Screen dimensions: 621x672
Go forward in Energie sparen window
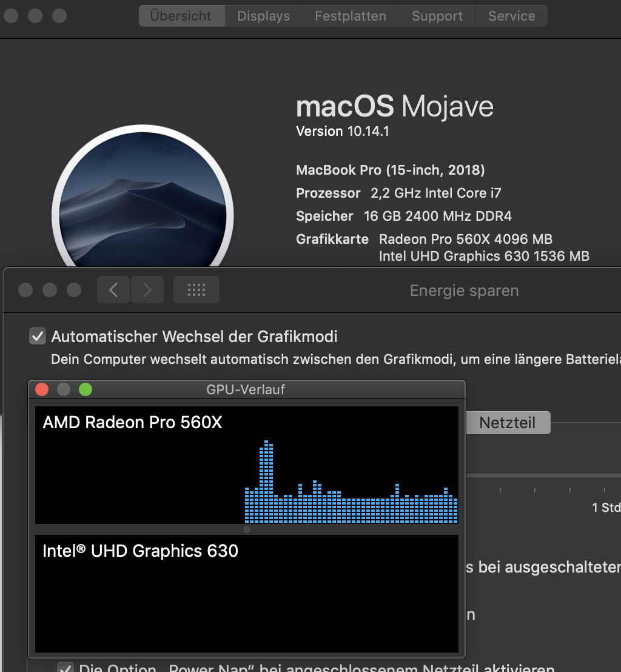click(147, 290)
